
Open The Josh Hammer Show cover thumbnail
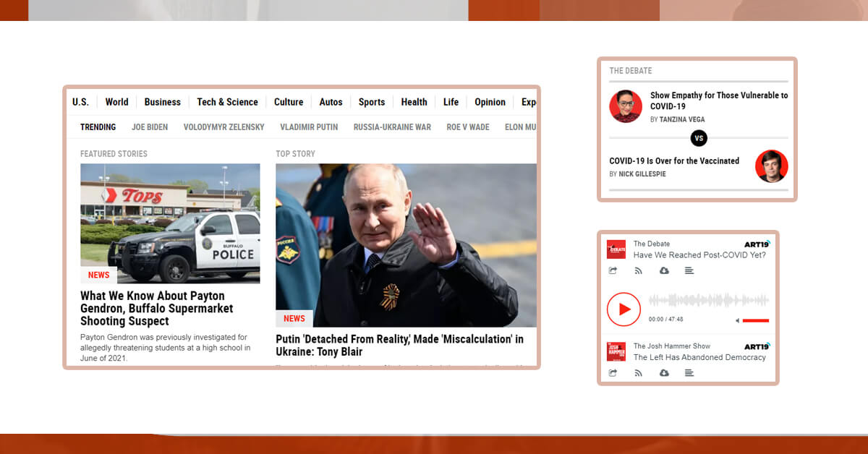click(x=616, y=351)
